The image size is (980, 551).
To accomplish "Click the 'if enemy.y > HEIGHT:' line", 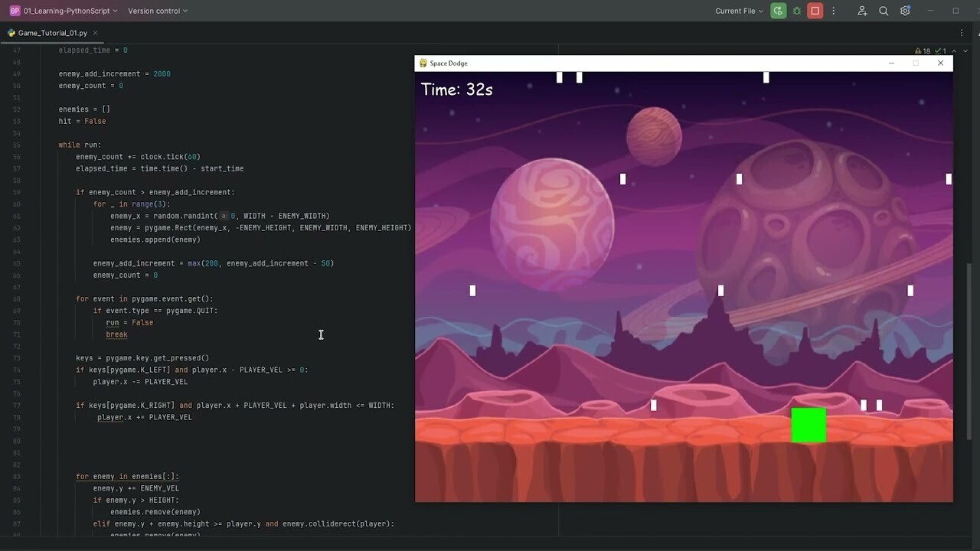I will 136,500.
